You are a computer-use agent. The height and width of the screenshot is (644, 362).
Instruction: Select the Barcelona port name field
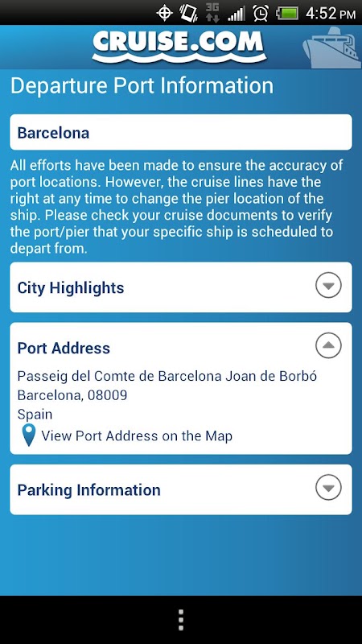pos(181,132)
